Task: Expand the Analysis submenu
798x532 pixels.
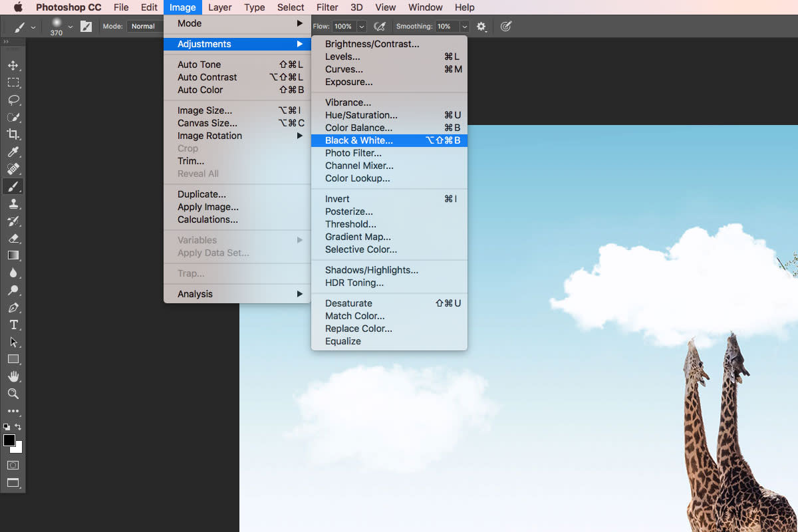Action: point(237,294)
